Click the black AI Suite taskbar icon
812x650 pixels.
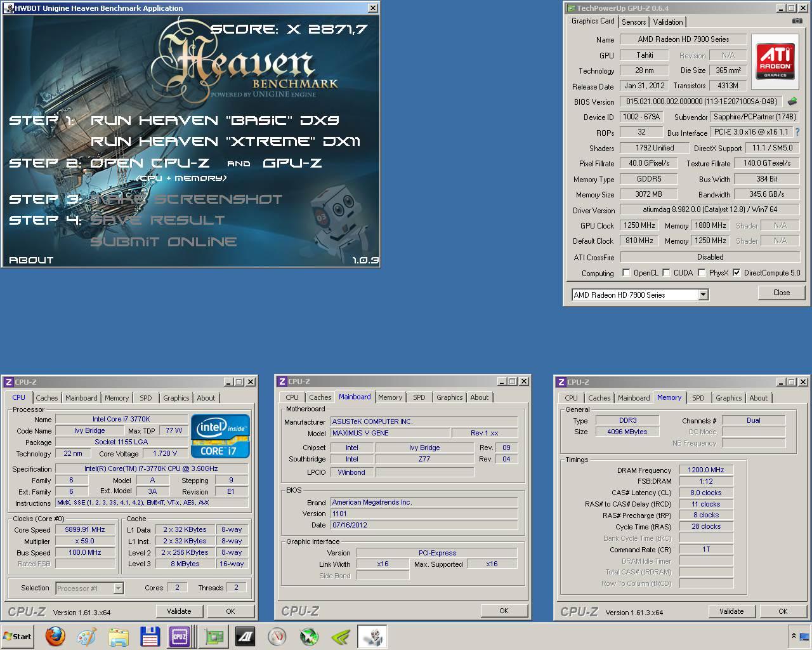coord(246,636)
